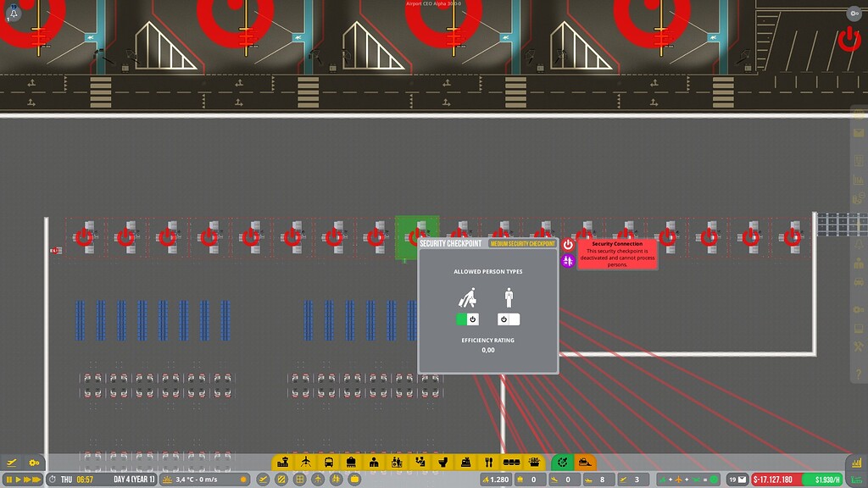The width and height of the screenshot is (868, 488).
Task: Pause the game simulation
Action: 8,480
